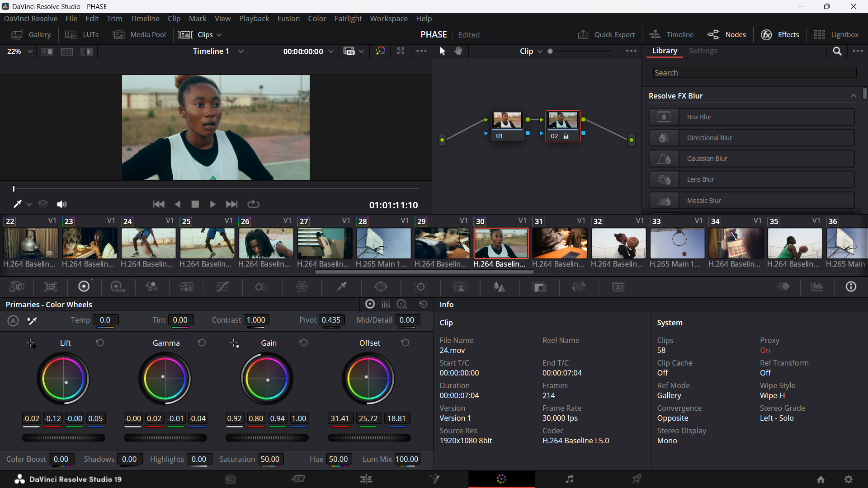The image size is (868, 488).
Task: Select the hand pan tool
Action: click(458, 51)
